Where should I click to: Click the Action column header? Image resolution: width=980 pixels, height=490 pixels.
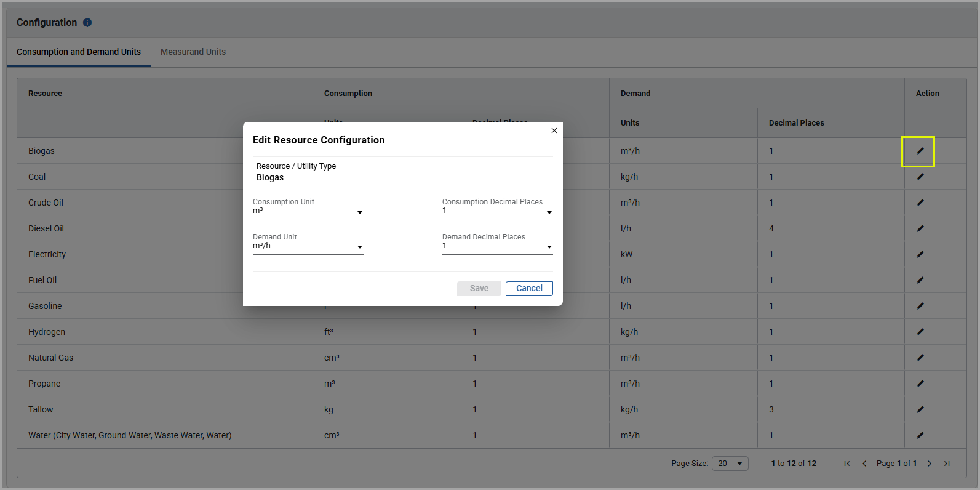pos(928,94)
